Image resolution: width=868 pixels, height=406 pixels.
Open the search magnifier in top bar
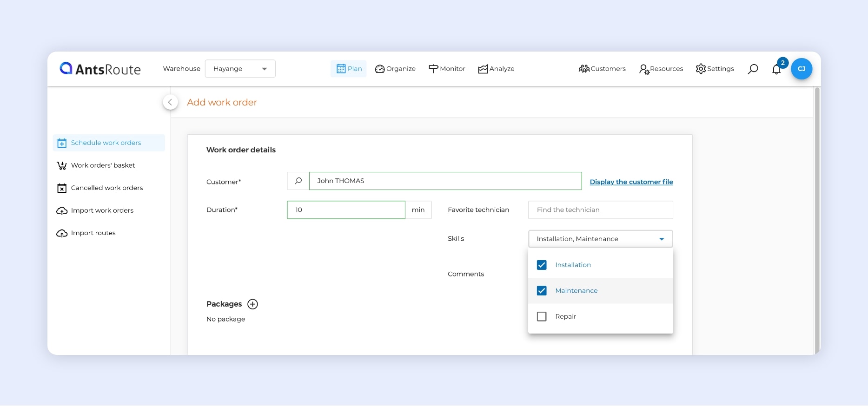(753, 69)
